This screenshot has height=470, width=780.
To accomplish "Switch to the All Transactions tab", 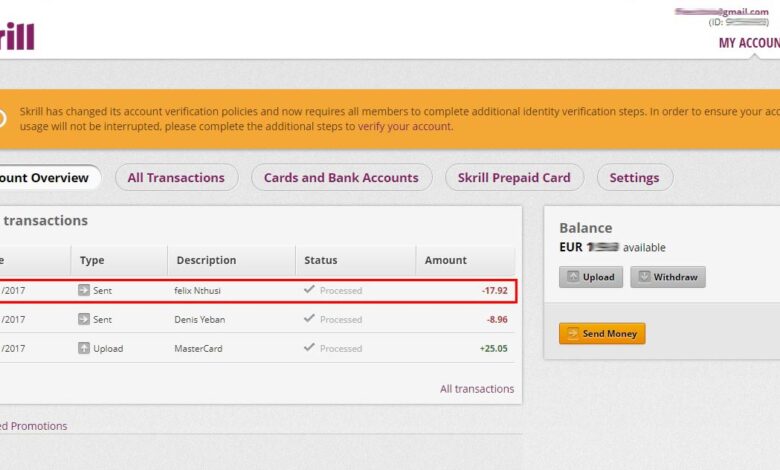I will 176,178.
